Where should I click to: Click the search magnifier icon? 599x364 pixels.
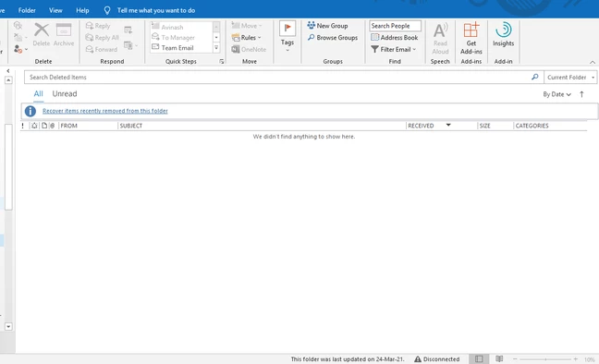pyautogui.click(x=535, y=78)
